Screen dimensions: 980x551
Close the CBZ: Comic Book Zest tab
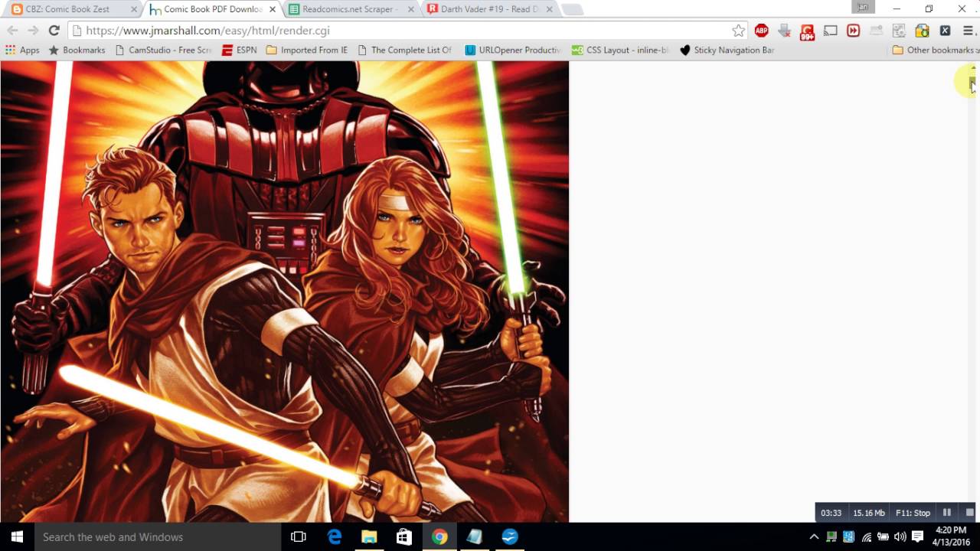pyautogui.click(x=134, y=9)
